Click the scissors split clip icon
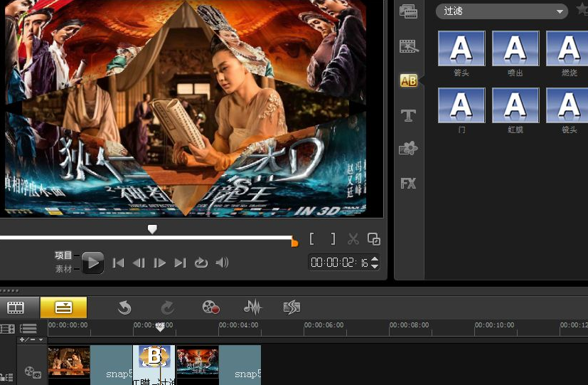This screenshot has width=588, height=385. tap(353, 239)
